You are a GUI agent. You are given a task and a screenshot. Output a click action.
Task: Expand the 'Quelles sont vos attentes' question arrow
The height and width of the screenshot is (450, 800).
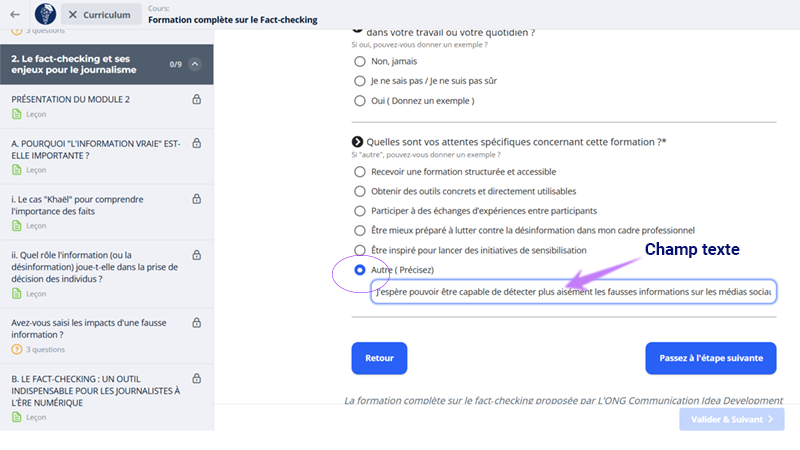coord(357,142)
